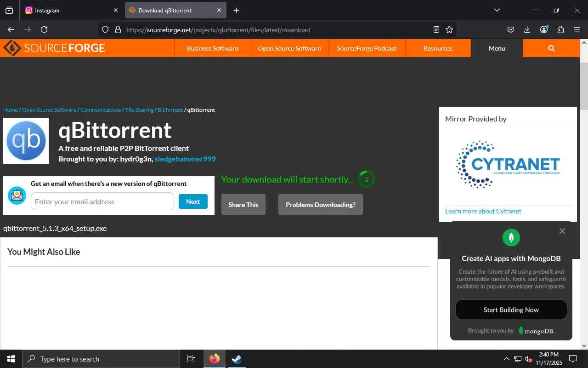
Task: Click the muted volume tray icon
Action: pos(529,359)
